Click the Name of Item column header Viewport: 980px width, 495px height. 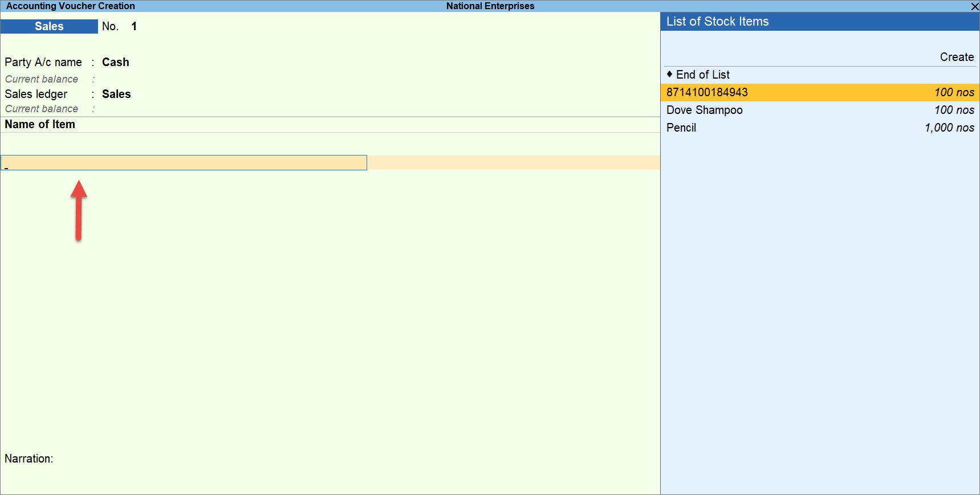(40, 124)
